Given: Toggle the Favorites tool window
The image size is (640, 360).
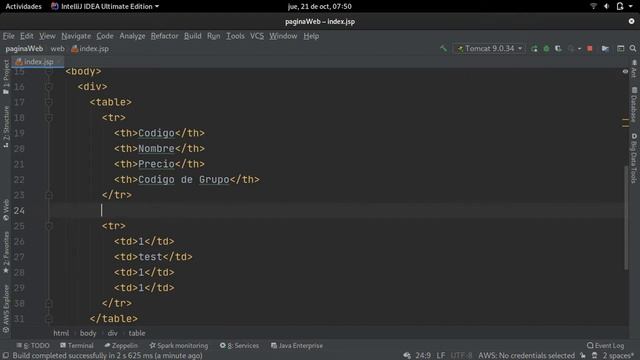Looking at the screenshot, I should click(6, 253).
